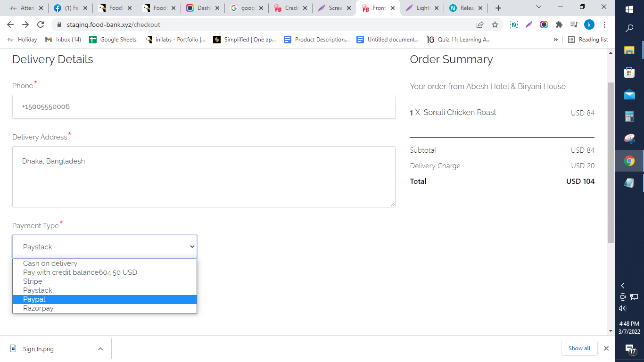The width and height of the screenshot is (644, 362).
Task: Select Pay with credit balance option
Action: click(x=105, y=272)
